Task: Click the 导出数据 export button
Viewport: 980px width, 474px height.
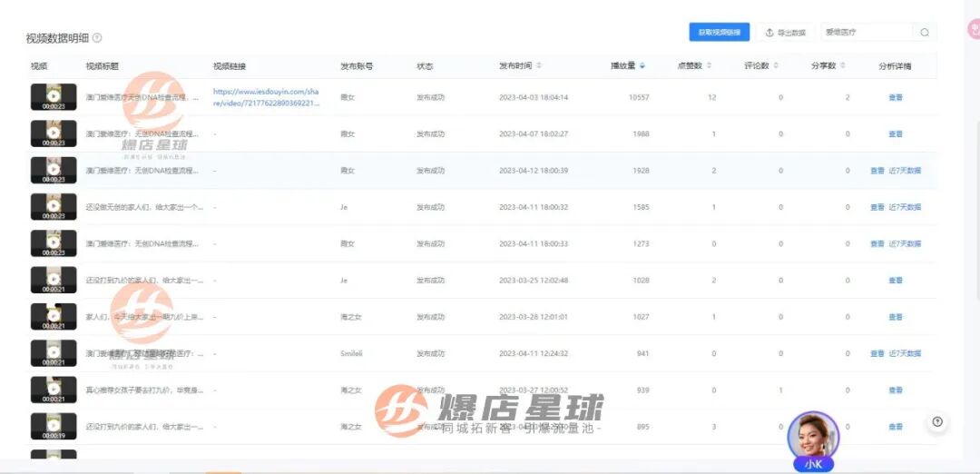Action: point(786,33)
